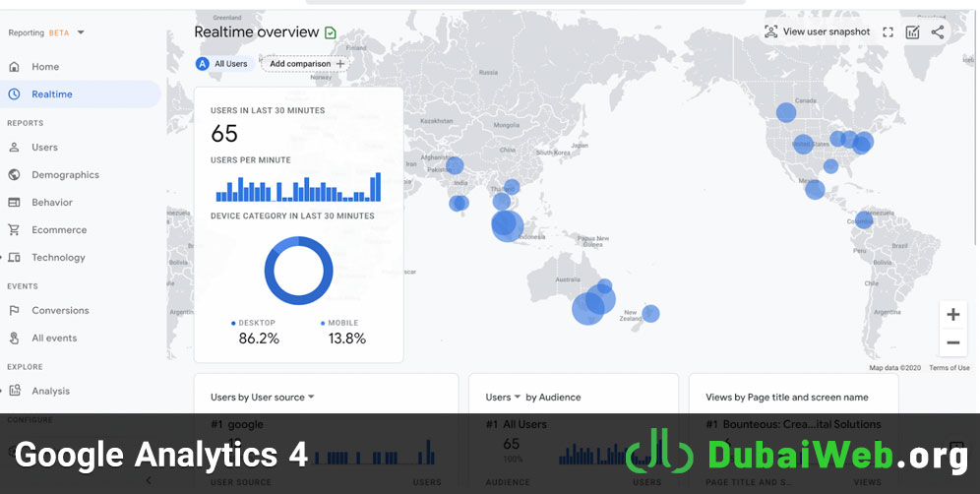Click the Home house icon
This screenshot has height=494, width=980.
click(15, 67)
